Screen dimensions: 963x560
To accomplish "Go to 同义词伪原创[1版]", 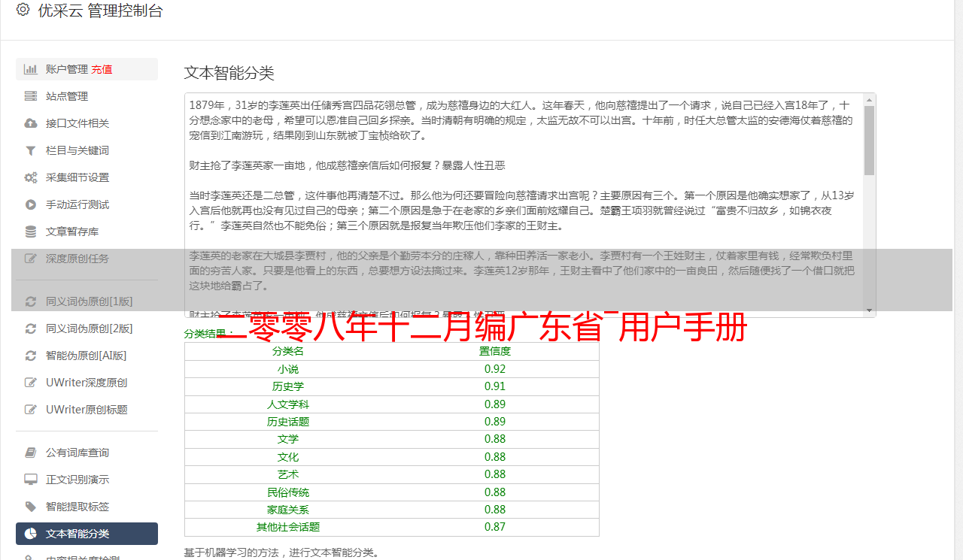I will pos(87,301).
